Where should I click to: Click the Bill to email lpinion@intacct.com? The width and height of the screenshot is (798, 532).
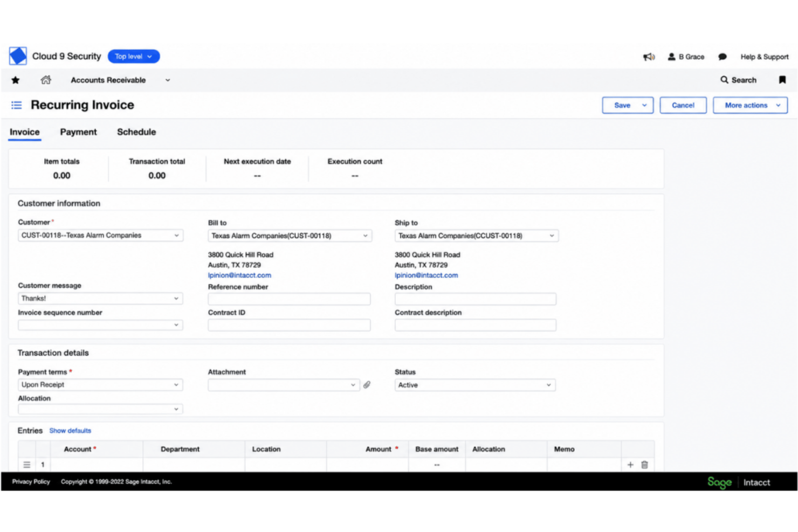tap(239, 275)
